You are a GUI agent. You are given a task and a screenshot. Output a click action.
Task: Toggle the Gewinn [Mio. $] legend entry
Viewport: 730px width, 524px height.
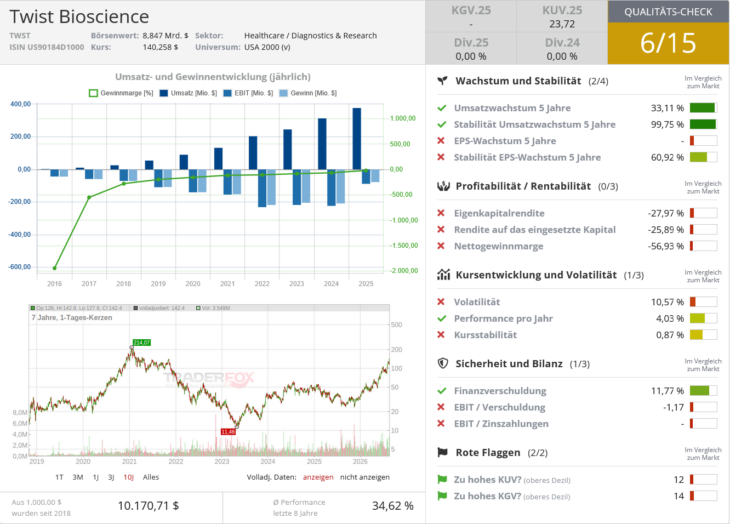pyautogui.click(x=308, y=93)
